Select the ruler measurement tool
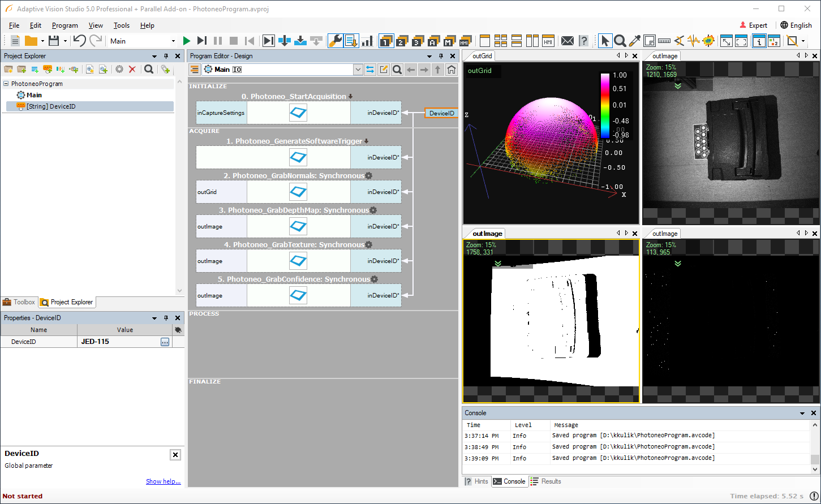The width and height of the screenshot is (821, 504). click(x=664, y=41)
